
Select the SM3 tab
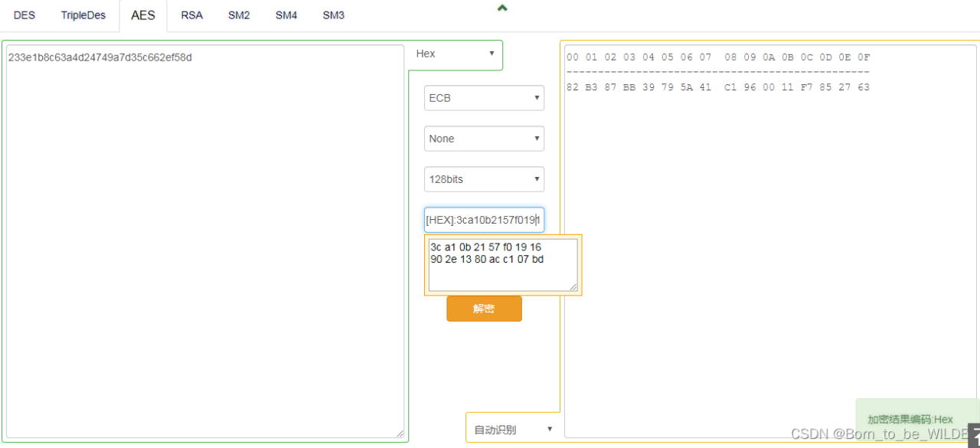point(333,15)
